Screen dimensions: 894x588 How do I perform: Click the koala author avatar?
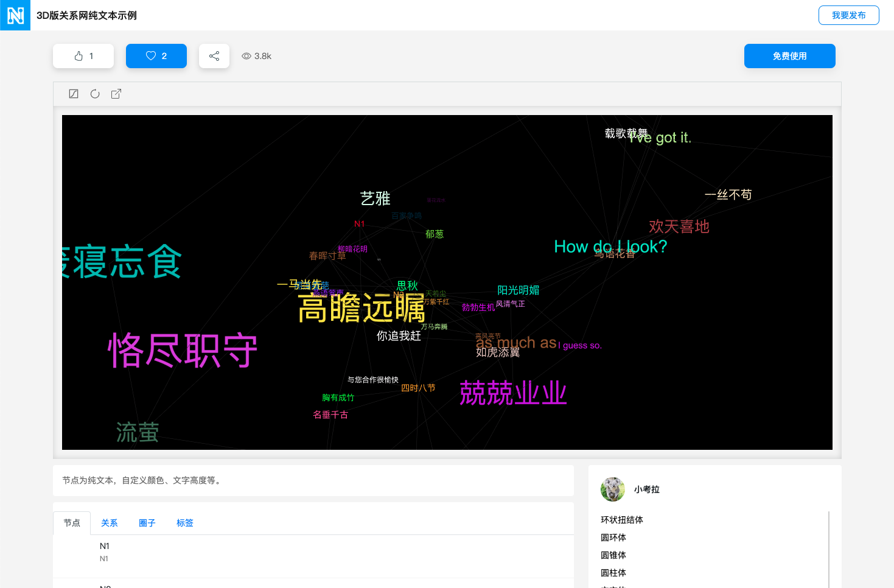[613, 489]
